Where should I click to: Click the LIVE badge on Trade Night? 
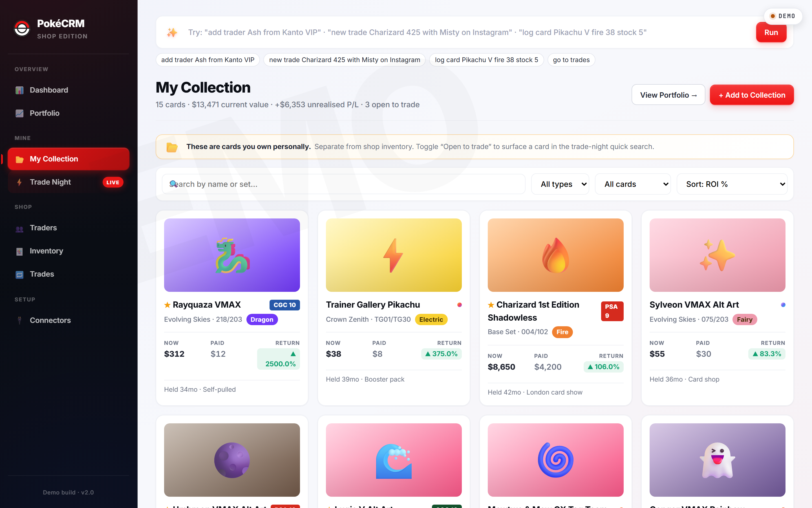click(113, 182)
